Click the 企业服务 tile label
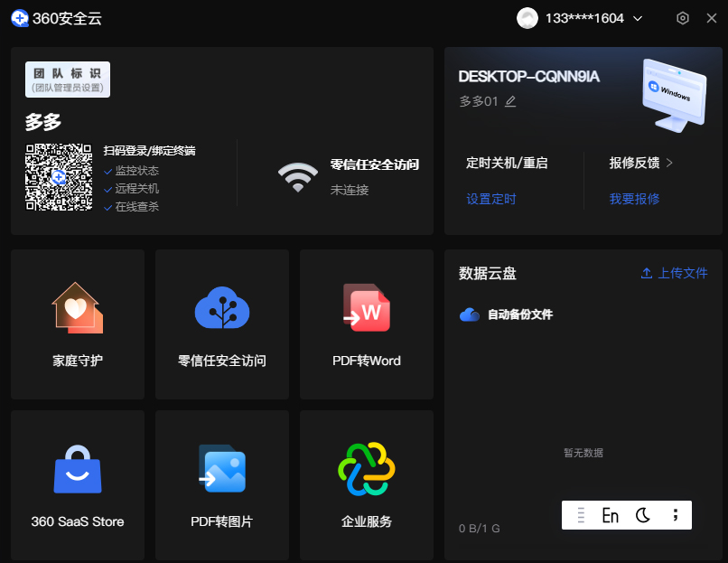The height and width of the screenshot is (563, 728). pos(367,521)
